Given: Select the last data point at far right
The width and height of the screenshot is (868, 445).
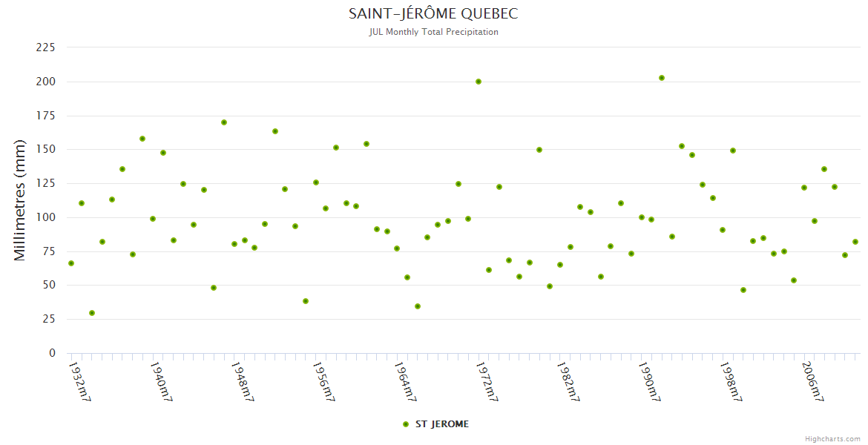Looking at the screenshot, I should click(x=855, y=242).
